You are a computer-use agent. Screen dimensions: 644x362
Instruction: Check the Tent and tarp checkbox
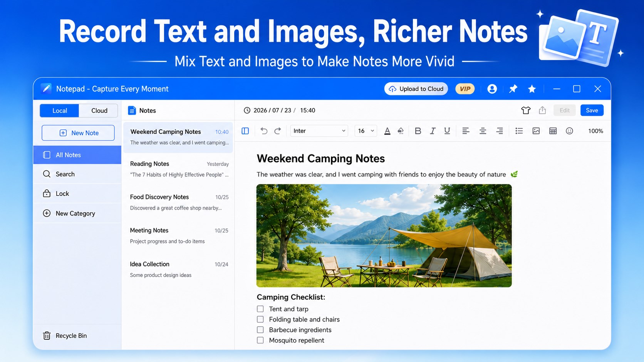click(260, 309)
